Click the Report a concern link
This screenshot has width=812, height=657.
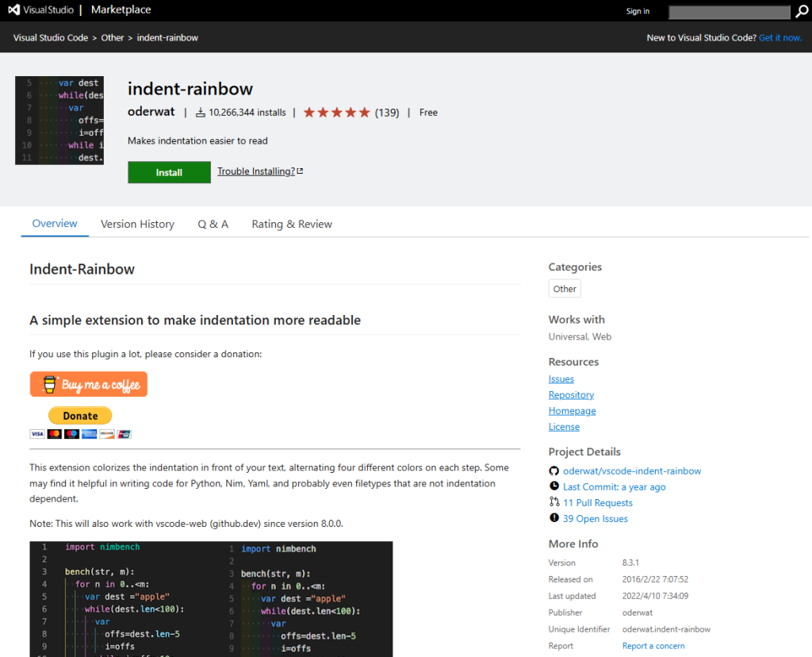(x=653, y=646)
